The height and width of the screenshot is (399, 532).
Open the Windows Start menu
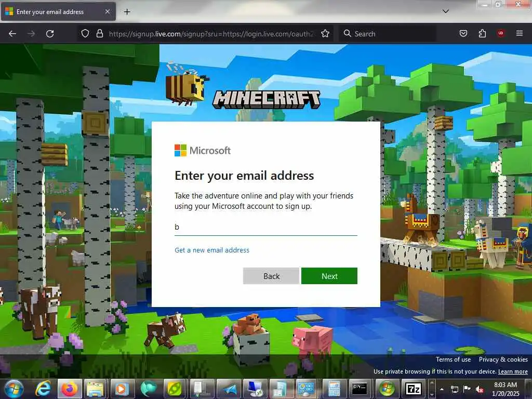(14, 389)
